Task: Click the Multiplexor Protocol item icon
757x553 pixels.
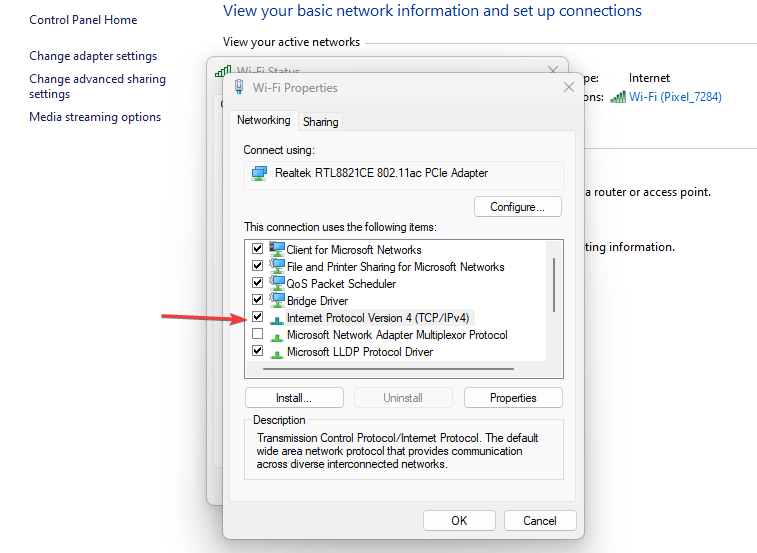Action: click(277, 337)
